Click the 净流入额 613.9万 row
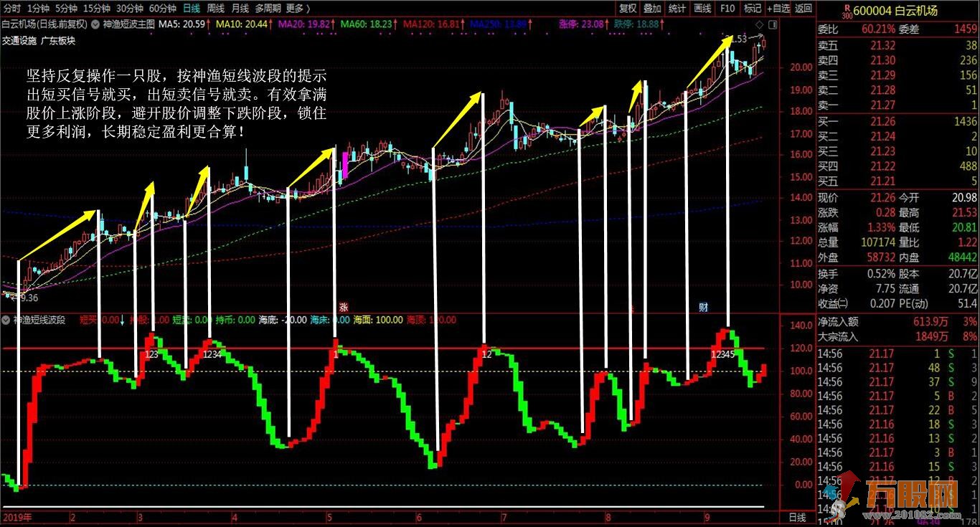 pyautogui.click(x=898, y=322)
